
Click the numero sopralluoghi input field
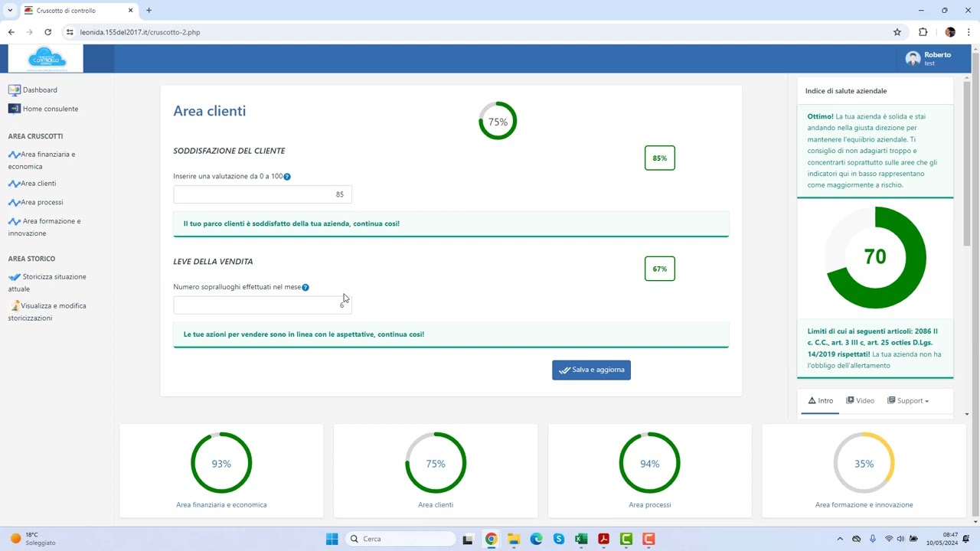[262, 305]
